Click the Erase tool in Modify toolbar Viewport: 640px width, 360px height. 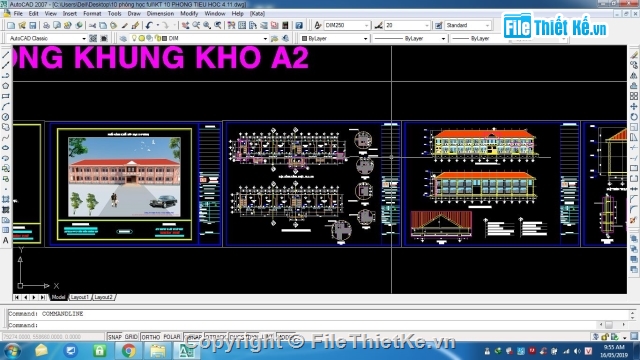tap(633, 55)
